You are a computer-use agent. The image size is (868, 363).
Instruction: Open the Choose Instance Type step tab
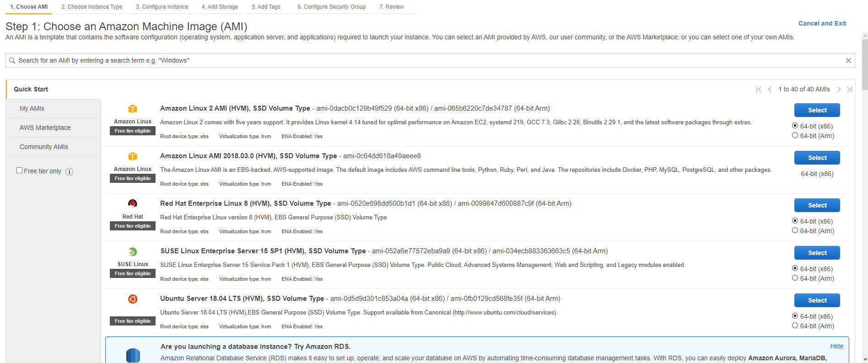(x=92, y=7)
